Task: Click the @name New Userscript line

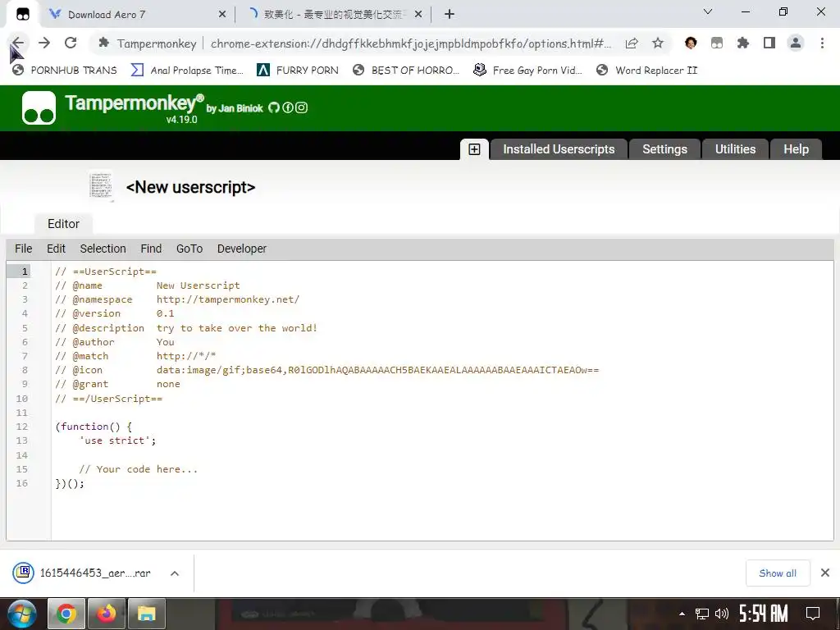Action: click(x=148, y=285)
